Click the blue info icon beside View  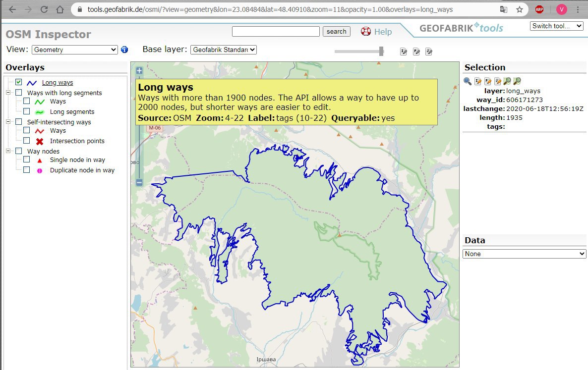pos(124,50)
